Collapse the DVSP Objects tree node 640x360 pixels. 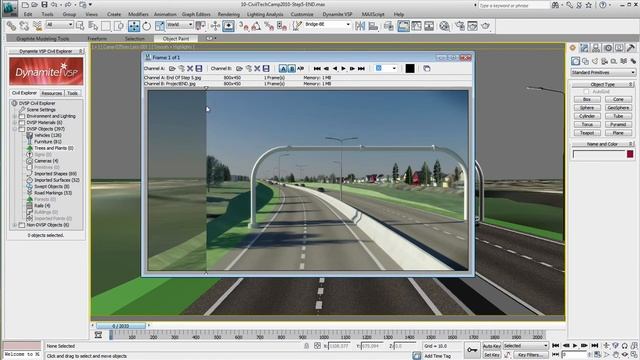click(x=15, y=129)
